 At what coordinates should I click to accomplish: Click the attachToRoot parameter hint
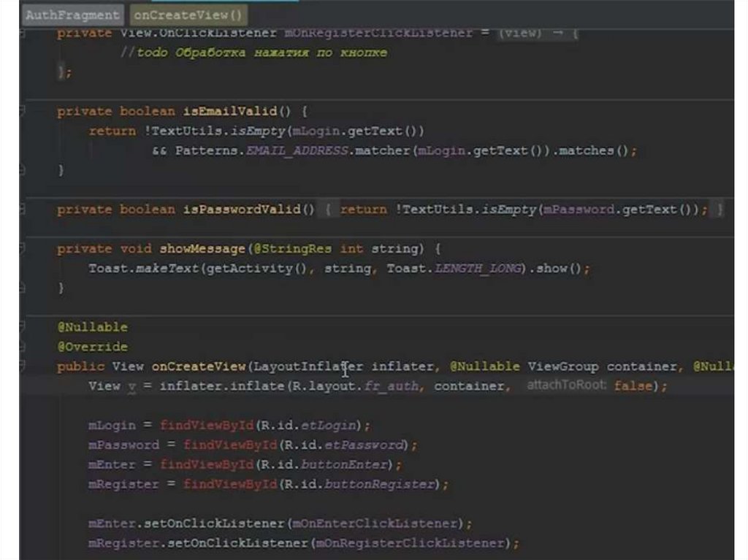(567, 386)
